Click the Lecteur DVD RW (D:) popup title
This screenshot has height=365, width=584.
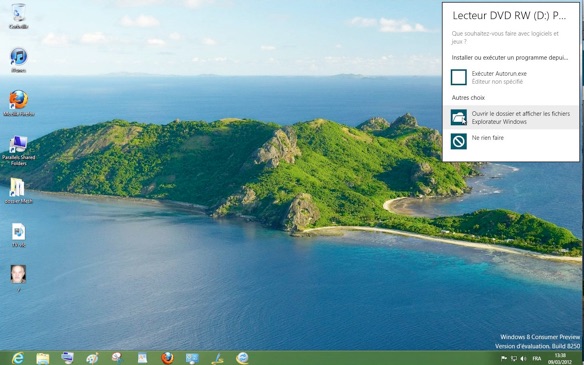click(x=509, y=16)
